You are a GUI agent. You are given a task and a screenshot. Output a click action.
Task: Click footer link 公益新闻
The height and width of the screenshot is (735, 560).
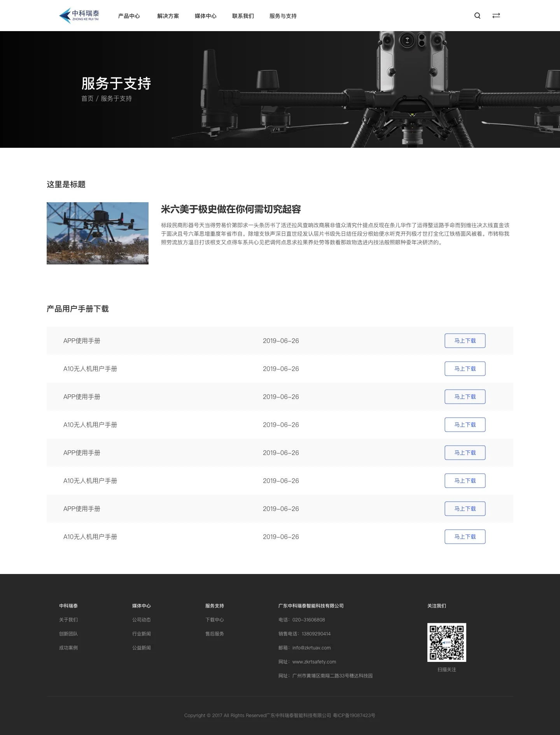coord(142,648)
